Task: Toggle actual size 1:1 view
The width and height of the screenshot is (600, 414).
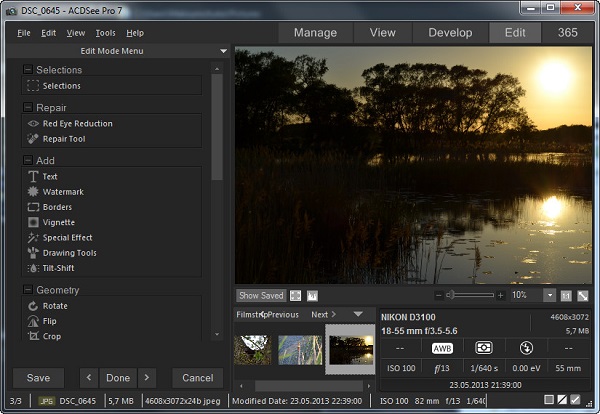Action: coord(566,296)
